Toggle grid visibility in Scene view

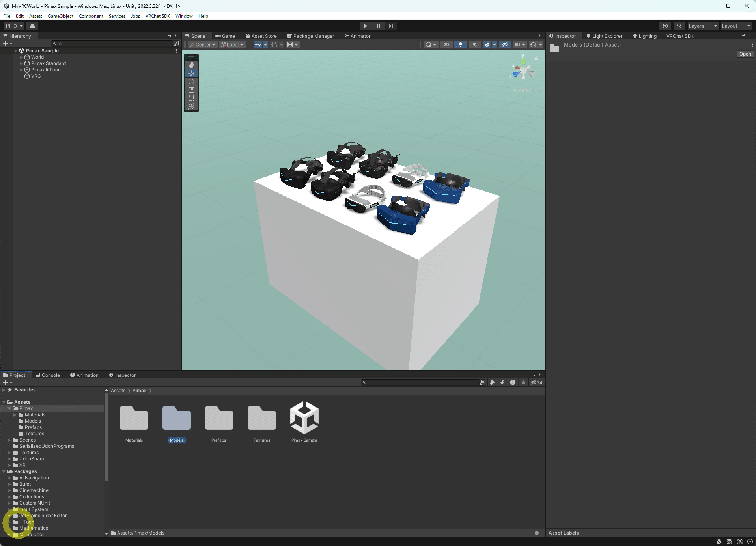point(258,45)
